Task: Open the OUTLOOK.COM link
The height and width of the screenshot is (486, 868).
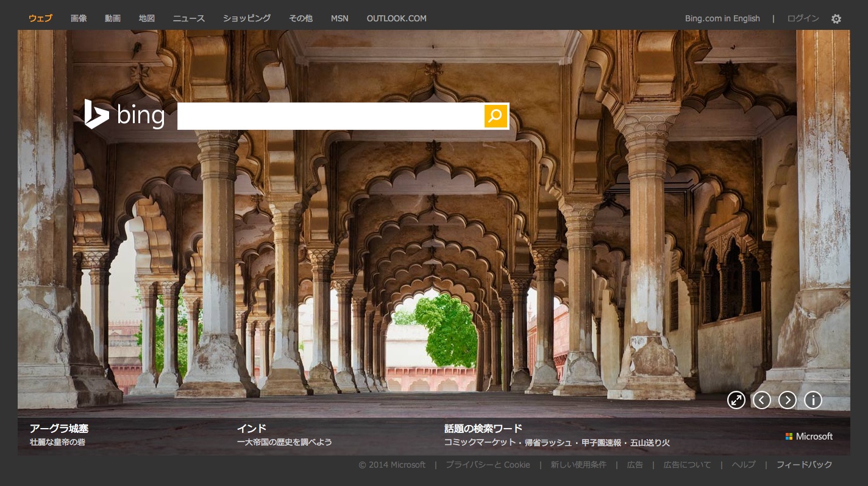Action: coord(396,18)
